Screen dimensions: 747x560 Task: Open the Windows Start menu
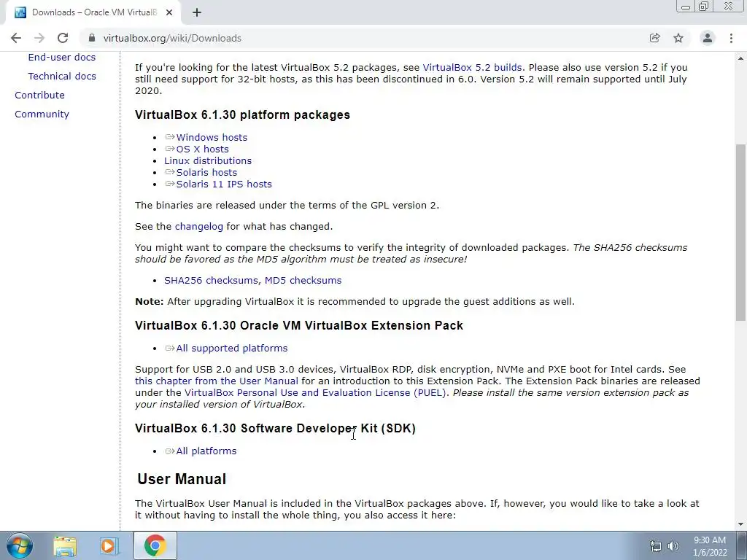(x=20, y=545)
